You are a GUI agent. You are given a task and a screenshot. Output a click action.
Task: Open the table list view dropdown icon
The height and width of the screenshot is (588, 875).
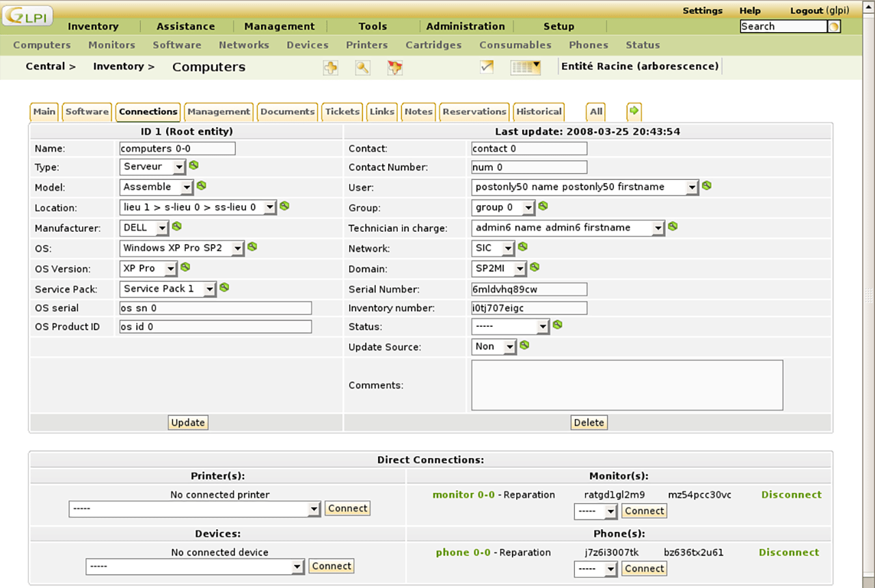(x=526, y=67)
